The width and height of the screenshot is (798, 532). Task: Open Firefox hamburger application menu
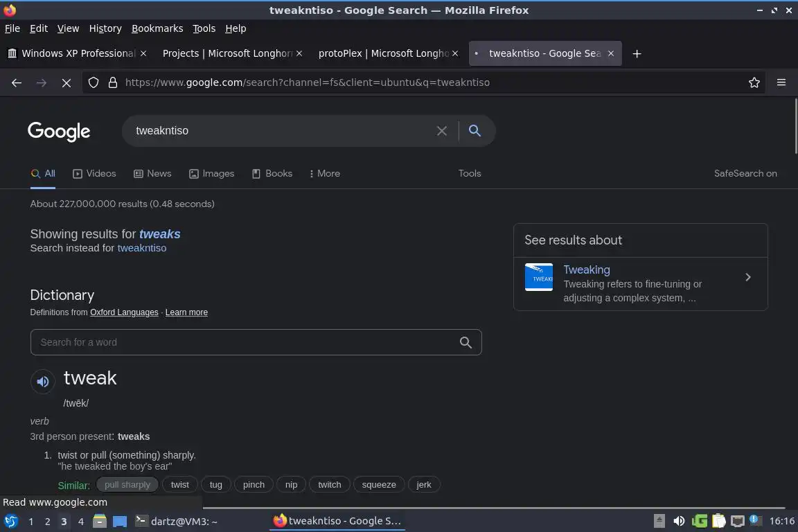(781, 82)
